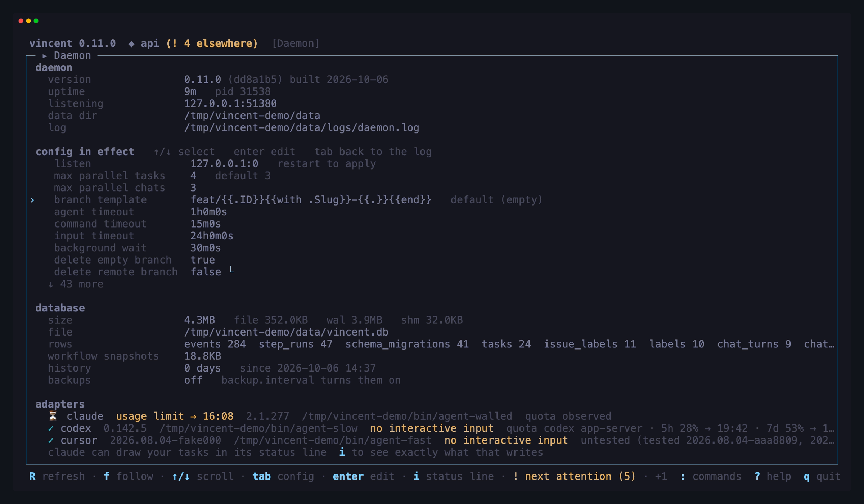Click the '(! 4 elsewhere)' warning in header

click(x=212, y=44)
